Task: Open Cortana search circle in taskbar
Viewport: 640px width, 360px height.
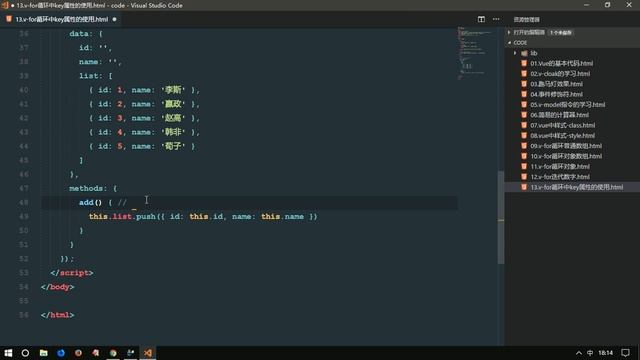Action: pos(25,353)
